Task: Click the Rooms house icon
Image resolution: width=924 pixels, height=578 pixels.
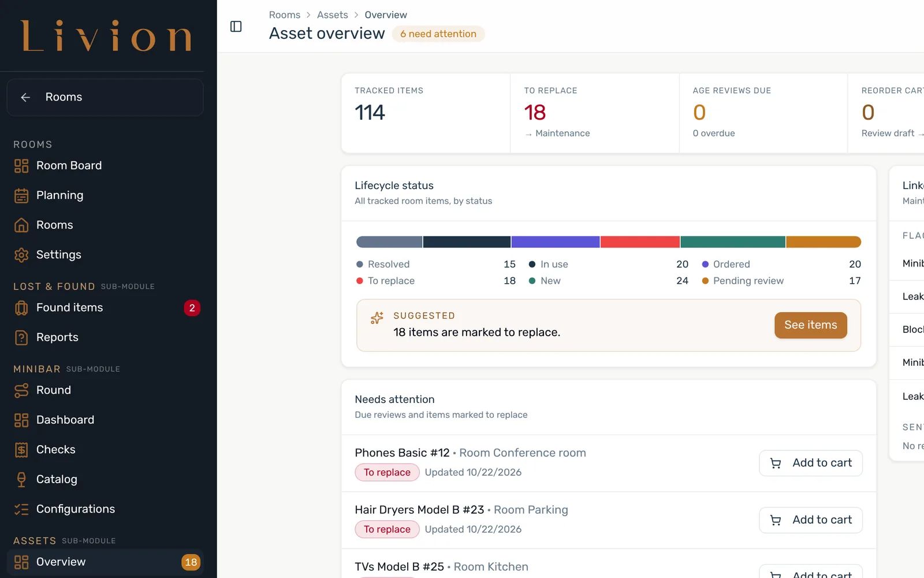Action: tap(21, 225)
